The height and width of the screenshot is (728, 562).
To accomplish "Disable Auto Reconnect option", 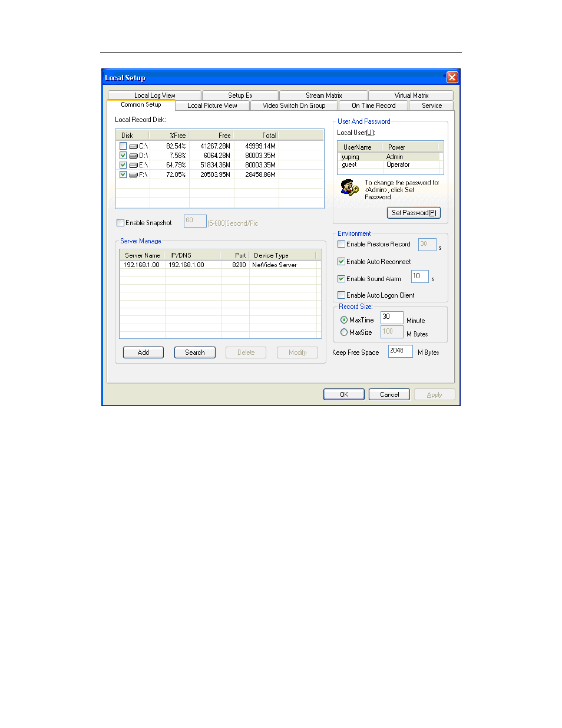I will point(341,262).
